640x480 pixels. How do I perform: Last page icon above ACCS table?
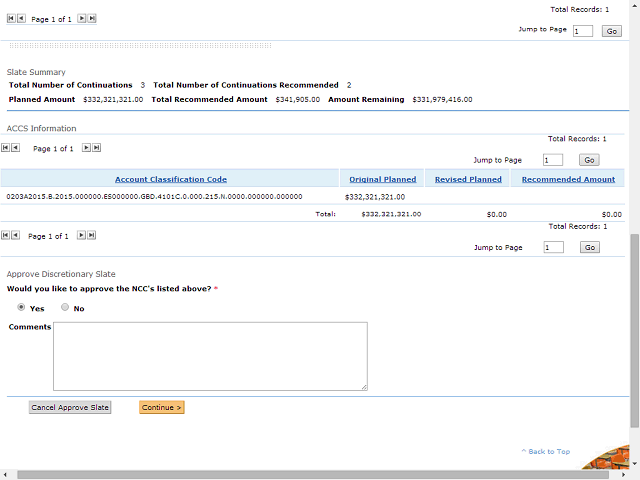pyautogui.click(x=96, y=148)
